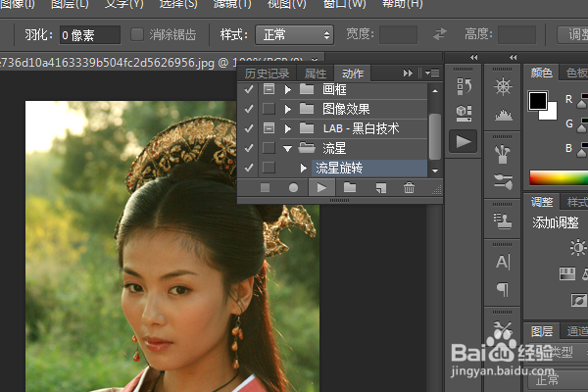588x392 pixels.
Task: Open the Brush presets icon
Action: [503, 154]
